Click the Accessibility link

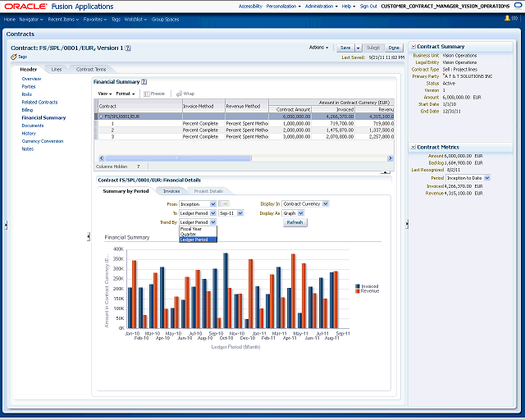pos(250,7)
